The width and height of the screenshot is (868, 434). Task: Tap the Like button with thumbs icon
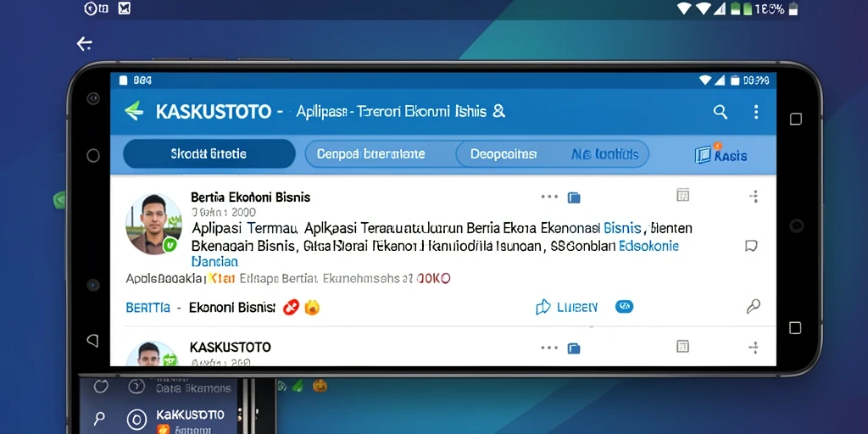(567, 307)
